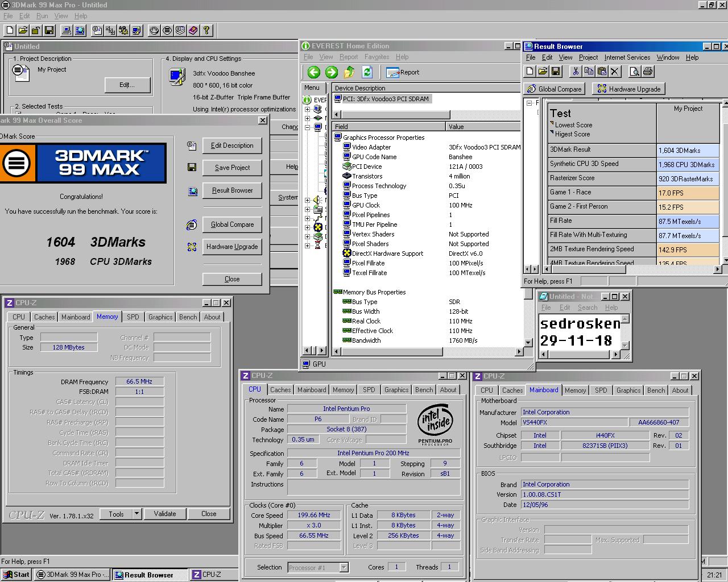Click DRAM Frequency field 66.5 MHz
The height and width of the screenshot is (582, 728).
click(x=139, y=382)
